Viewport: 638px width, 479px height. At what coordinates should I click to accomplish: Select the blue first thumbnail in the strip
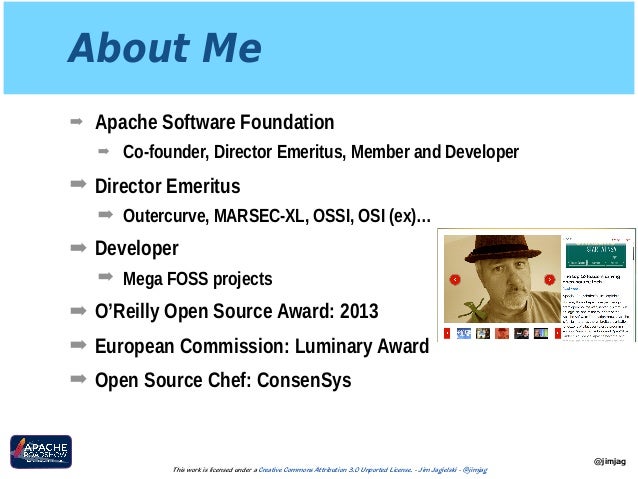464,333
